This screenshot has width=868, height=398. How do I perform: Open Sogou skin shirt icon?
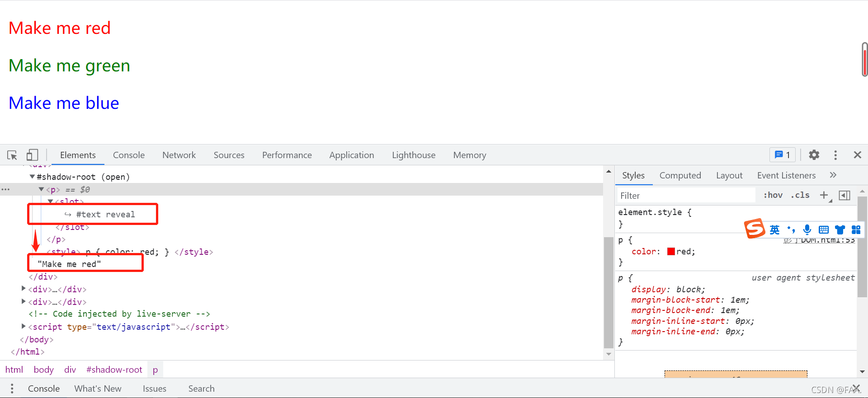[840, 230]
